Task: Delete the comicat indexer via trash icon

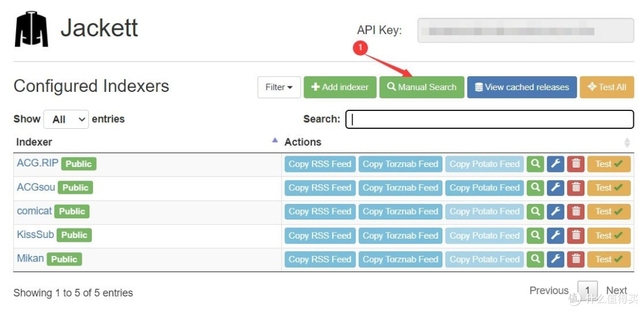Action: [x=575, y=212]
